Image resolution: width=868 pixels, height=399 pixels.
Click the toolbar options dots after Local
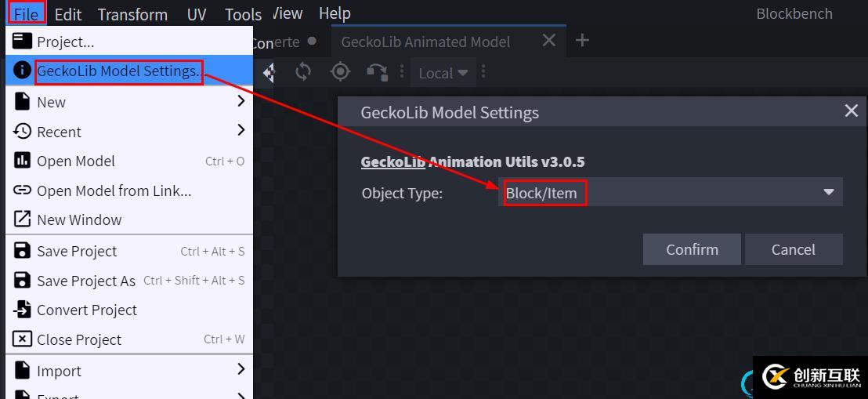483,72
